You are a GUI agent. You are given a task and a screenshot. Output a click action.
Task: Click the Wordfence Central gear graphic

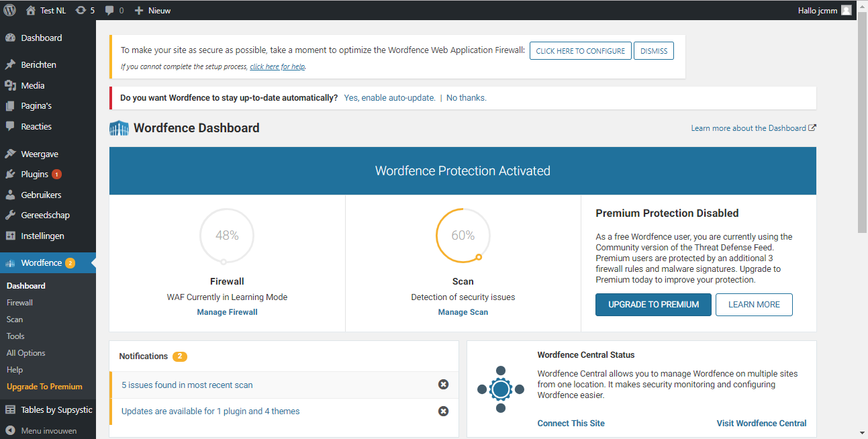pos(500,389)
